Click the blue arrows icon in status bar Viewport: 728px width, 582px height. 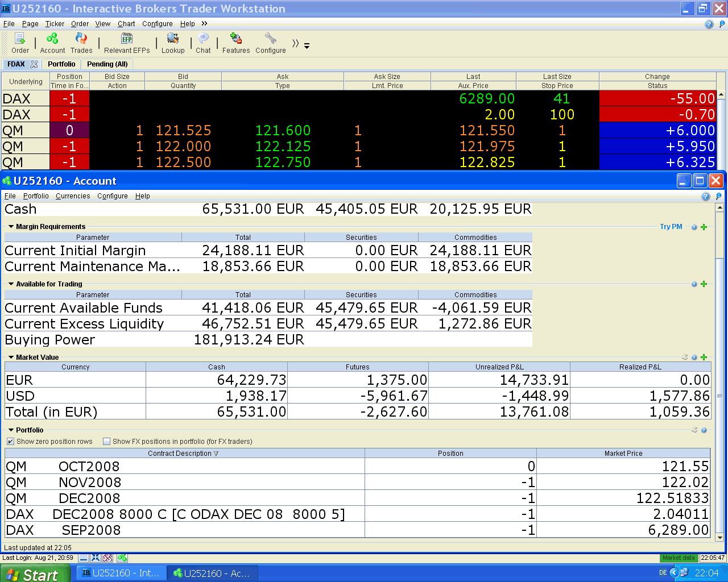(x=96, y=558)
